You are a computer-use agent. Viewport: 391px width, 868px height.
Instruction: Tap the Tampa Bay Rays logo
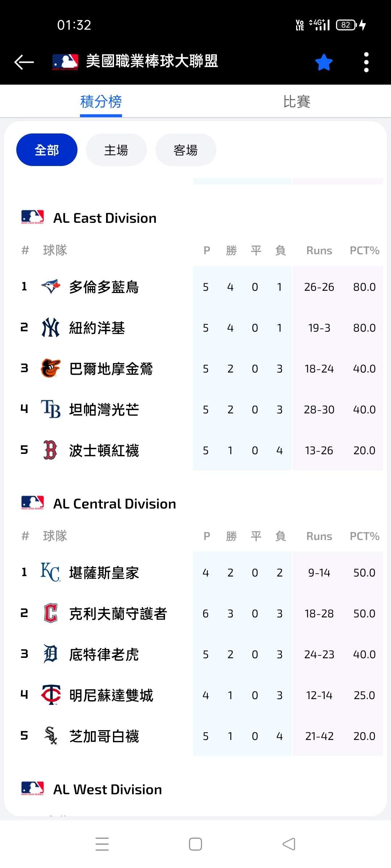click(x=50, y=409)
